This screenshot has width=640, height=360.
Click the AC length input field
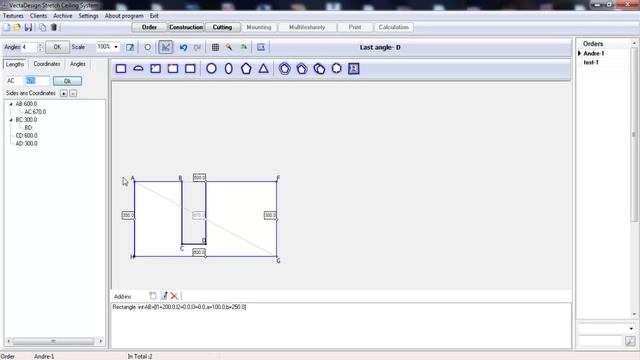pos(37,81)
